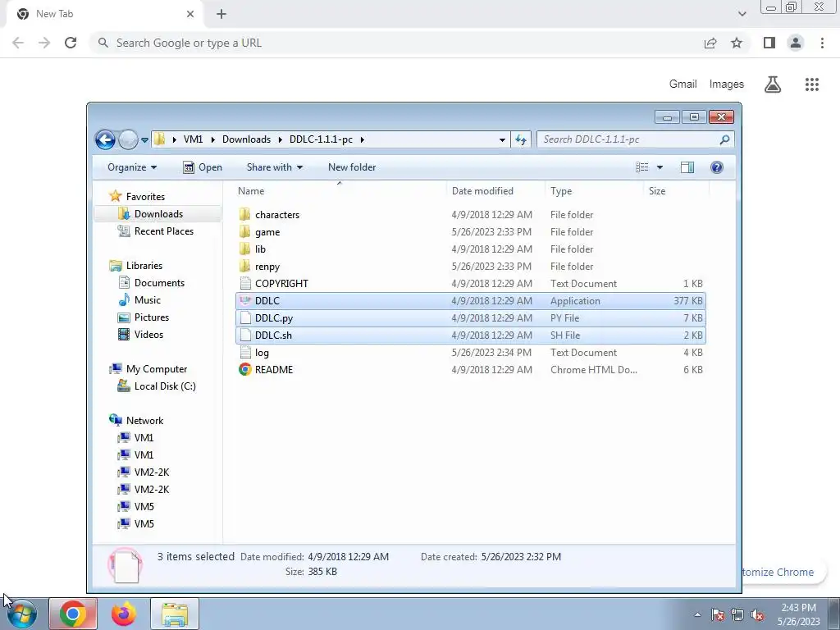
Task: Click the Windows Start button
Action: [x=21, y=614]
